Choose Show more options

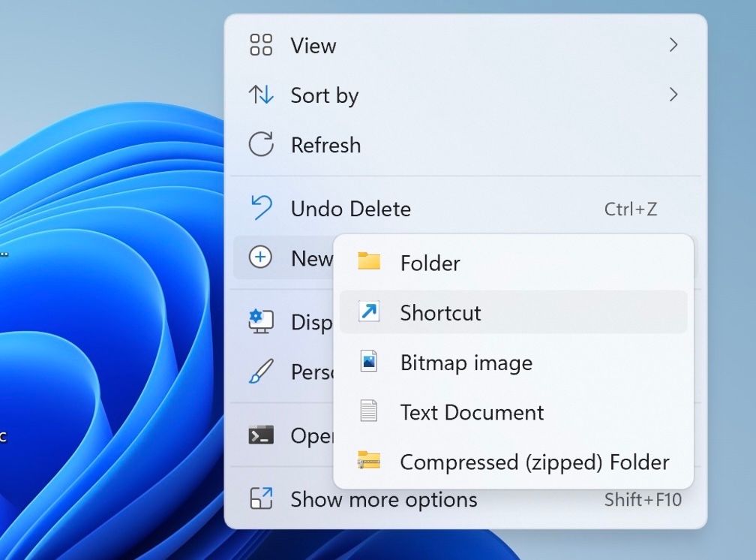pos(466,499)
